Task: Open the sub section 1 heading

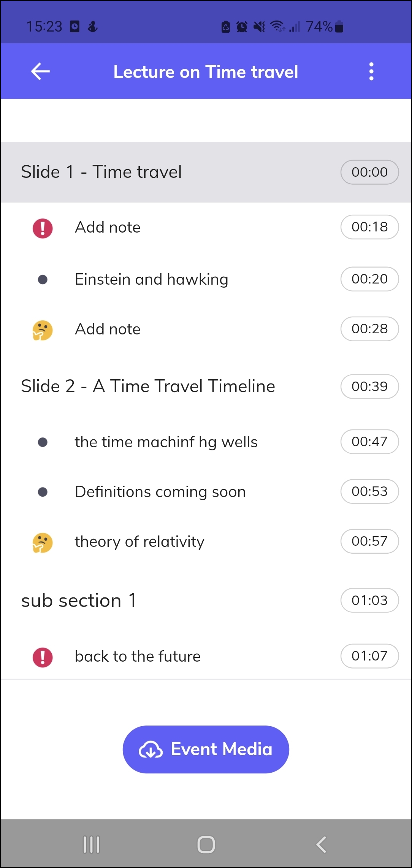Action: tap(79, 600)
